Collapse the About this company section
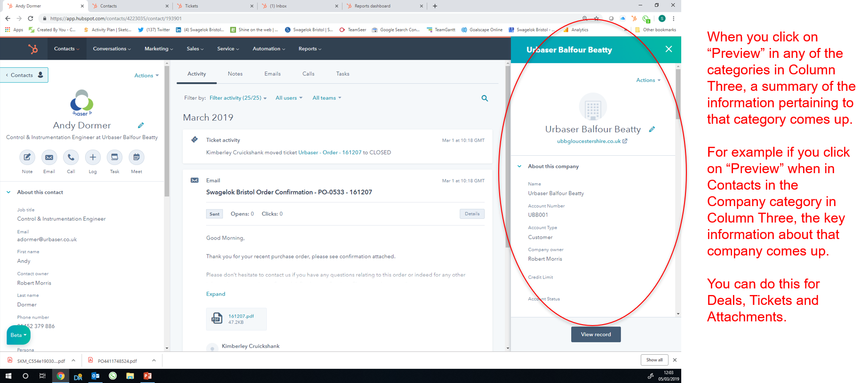The image size is (868, 383). point(519,166)
